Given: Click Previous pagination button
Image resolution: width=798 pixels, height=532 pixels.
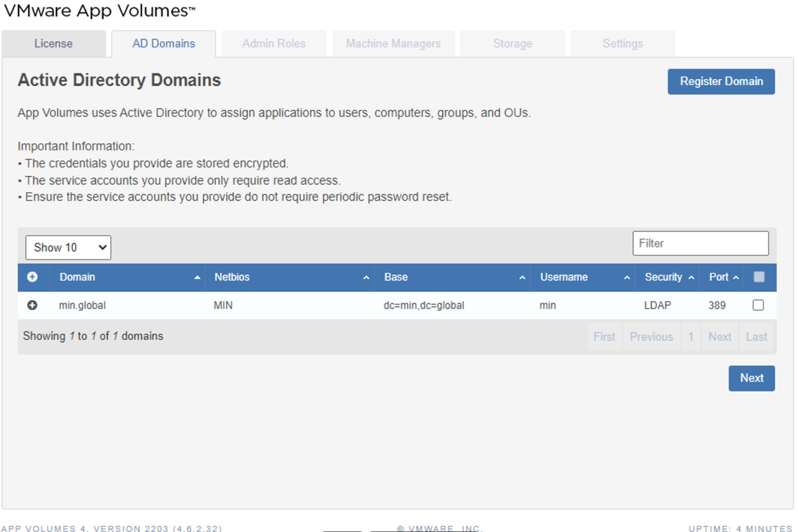Looking at the screenshot, I should [x=652, y=337].
